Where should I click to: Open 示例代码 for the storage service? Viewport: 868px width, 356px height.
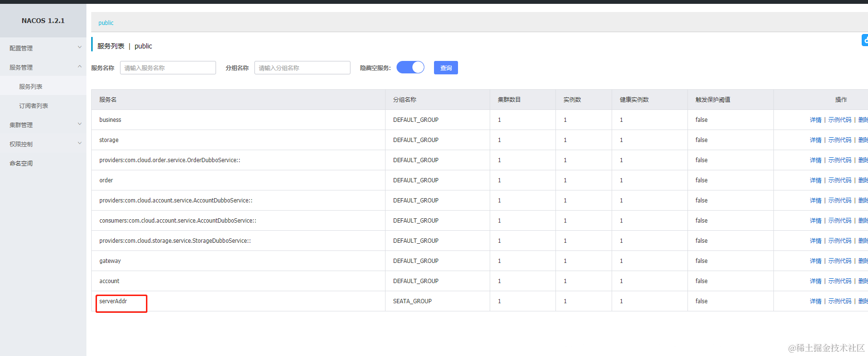[x=840, y=140]
